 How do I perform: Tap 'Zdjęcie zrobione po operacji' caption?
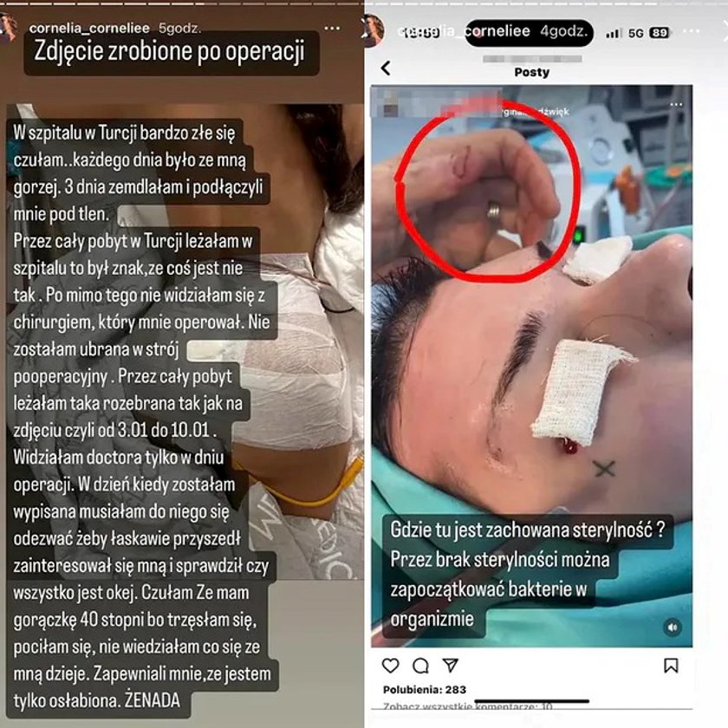pos(170,51)
